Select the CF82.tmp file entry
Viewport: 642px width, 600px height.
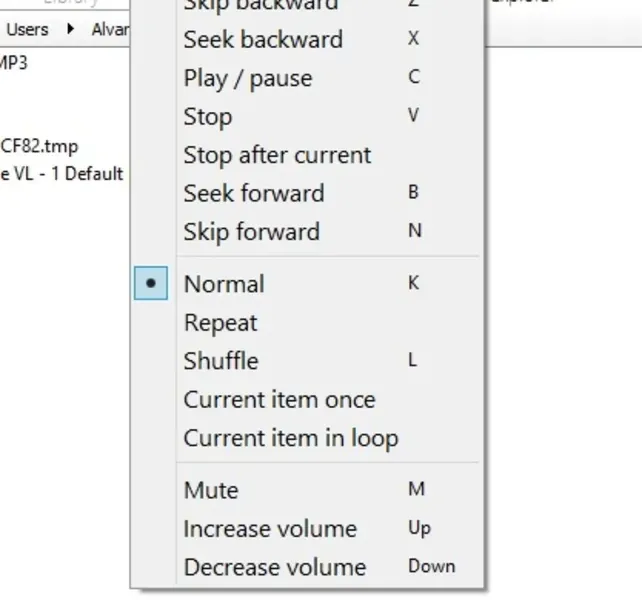pos(39,147)
